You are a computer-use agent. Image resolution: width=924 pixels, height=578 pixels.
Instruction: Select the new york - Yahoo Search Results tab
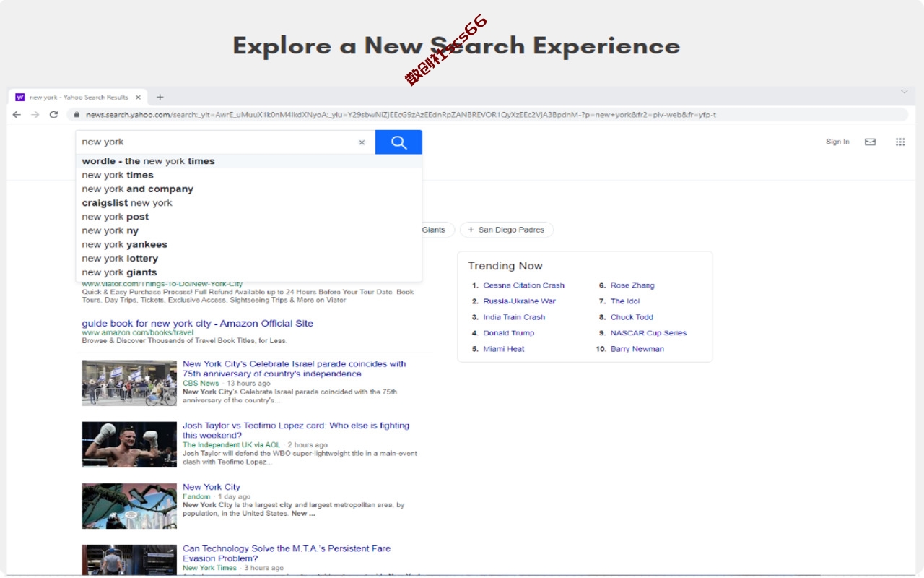click(78, 97)
